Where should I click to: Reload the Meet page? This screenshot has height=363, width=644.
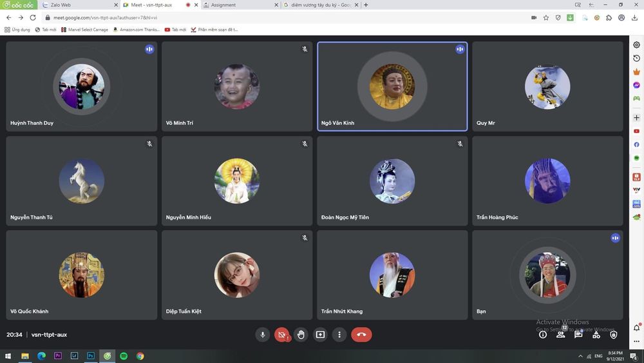(x=33, y=17)
